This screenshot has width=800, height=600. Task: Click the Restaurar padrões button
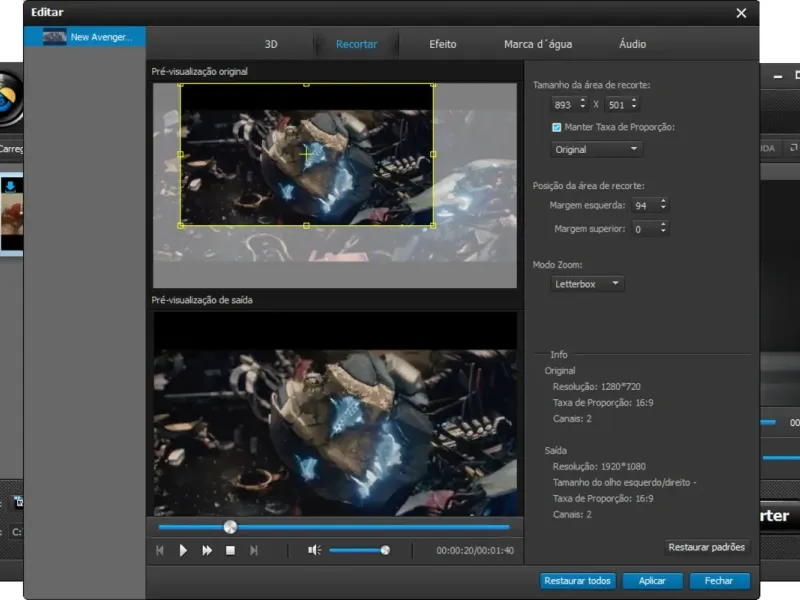tap(706, 547)
